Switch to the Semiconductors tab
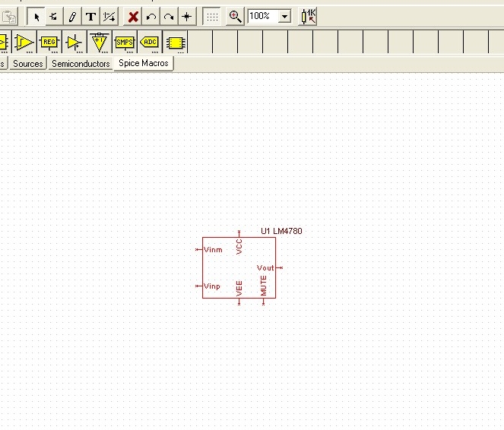The height and width of the screenshot is (430, 504). click(81, 64)
